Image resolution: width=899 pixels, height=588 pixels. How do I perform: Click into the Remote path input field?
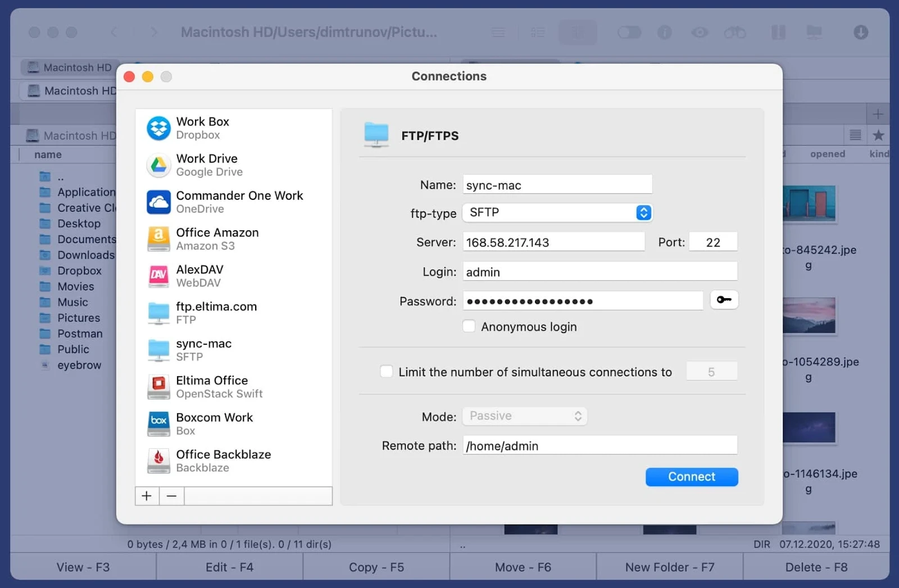point(600,446)
